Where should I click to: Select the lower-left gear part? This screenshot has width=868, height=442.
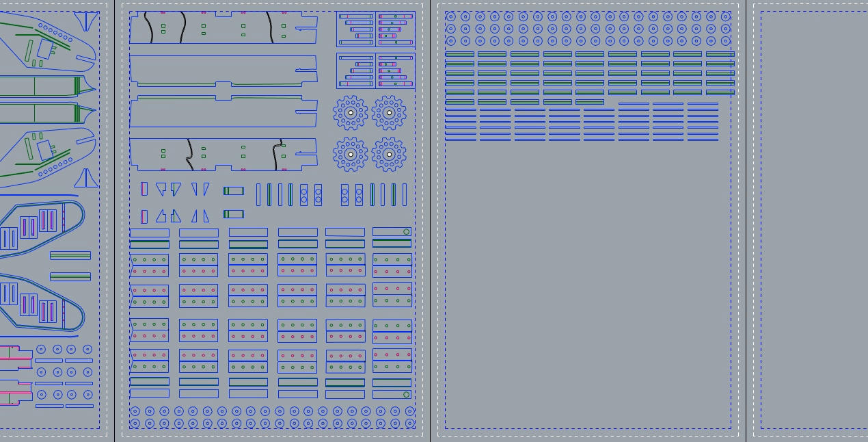point(351,155)
